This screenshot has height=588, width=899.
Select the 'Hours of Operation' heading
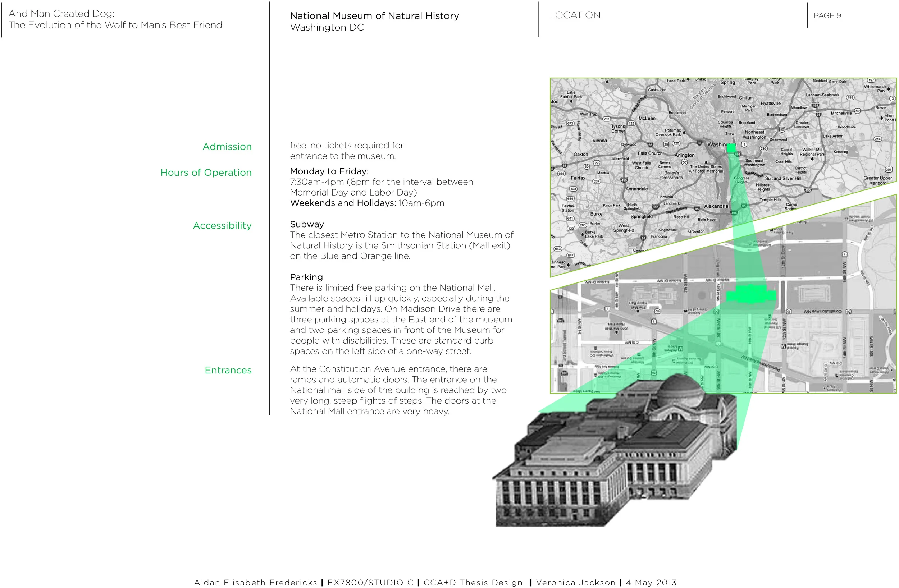pos(206,173)
